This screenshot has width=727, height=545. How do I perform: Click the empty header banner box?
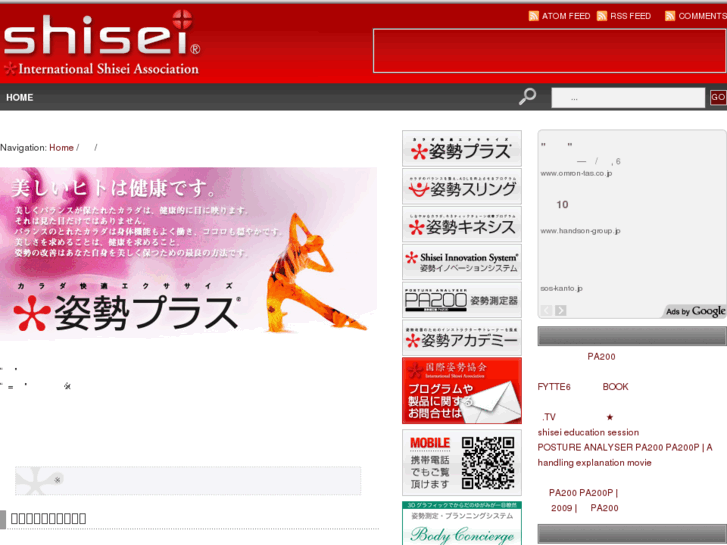[x=549, y=51]
